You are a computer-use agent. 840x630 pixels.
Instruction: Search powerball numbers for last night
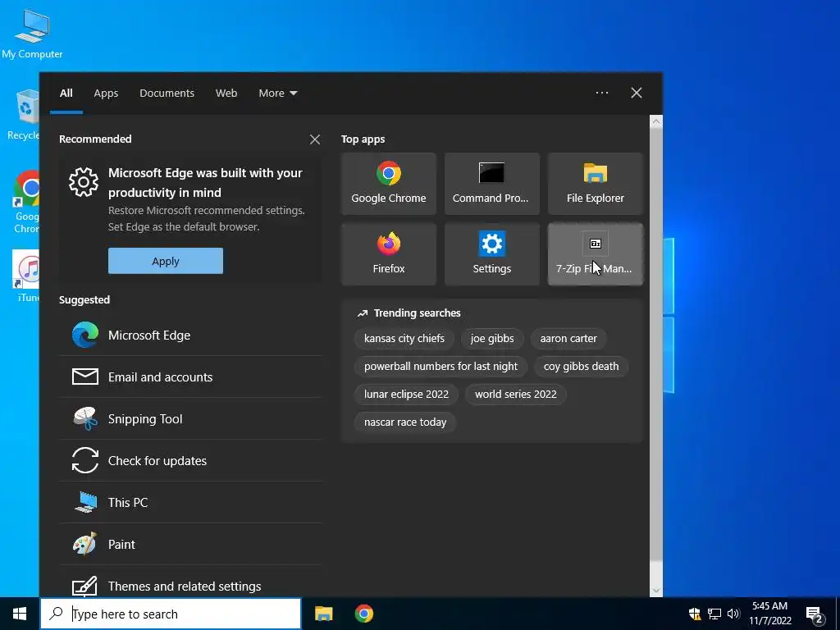pos(441,367)
